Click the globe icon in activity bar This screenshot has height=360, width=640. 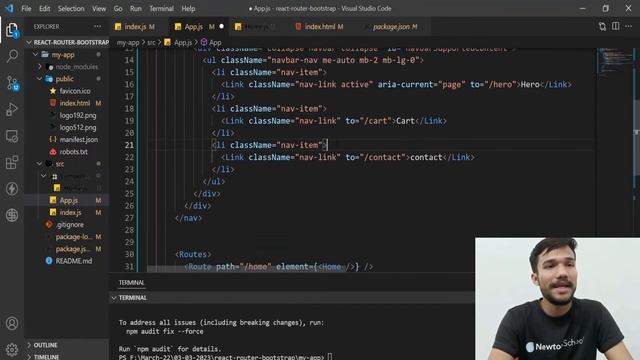coord(12,215)
